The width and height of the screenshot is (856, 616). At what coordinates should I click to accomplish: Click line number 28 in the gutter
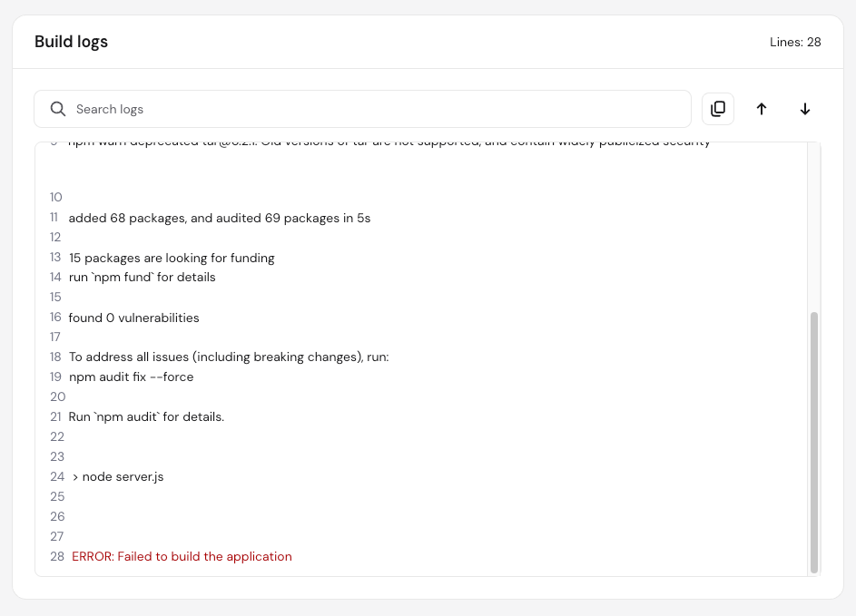point(56,556)
